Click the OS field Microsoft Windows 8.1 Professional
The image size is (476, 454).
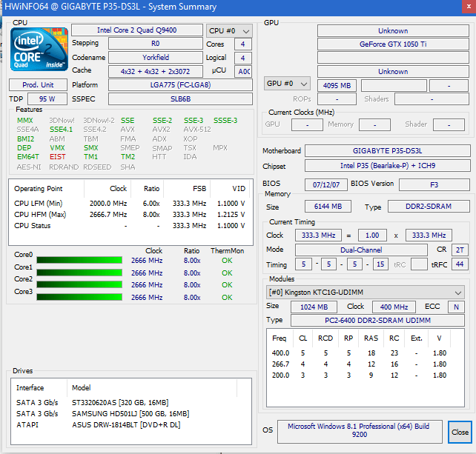[x=360, y=430]
